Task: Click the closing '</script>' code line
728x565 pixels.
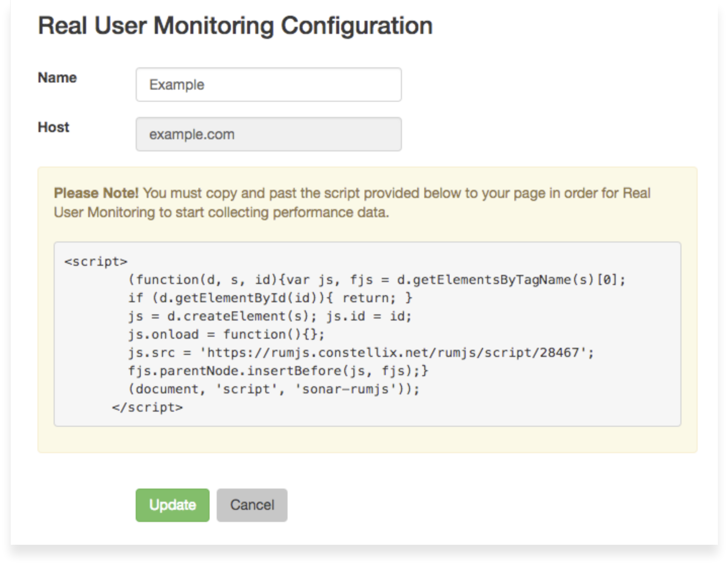Action: tap(147, 407)
